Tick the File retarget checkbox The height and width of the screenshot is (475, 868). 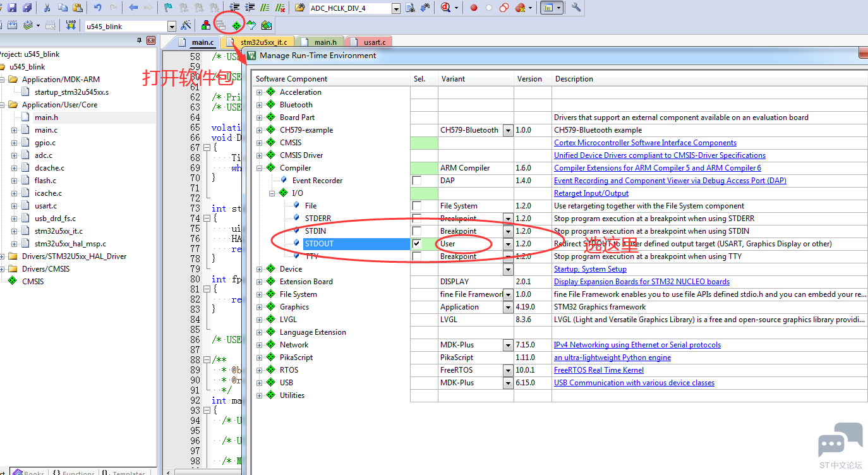point(416,206)
